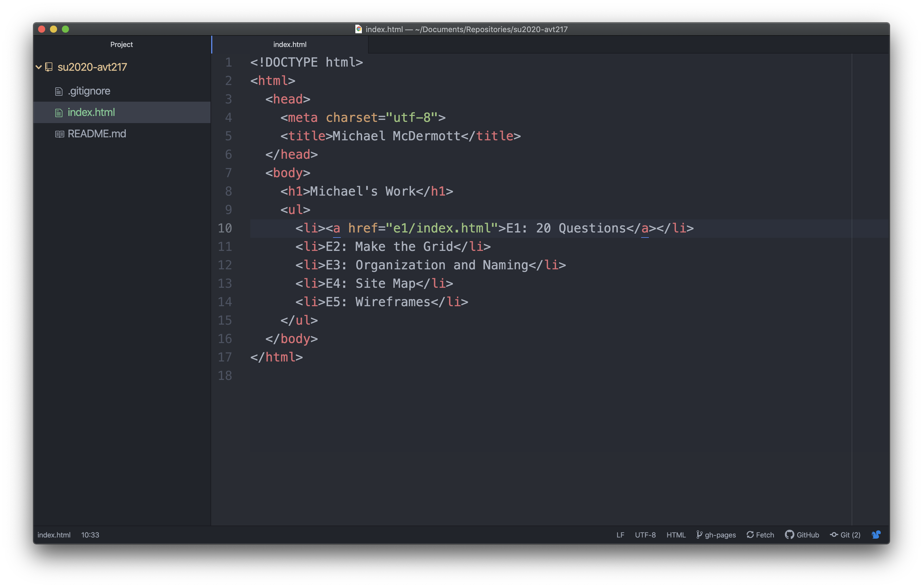Screen dimensions: 923x588
Task: Click the blue squirrel update icon
Action: click(876, 535)
